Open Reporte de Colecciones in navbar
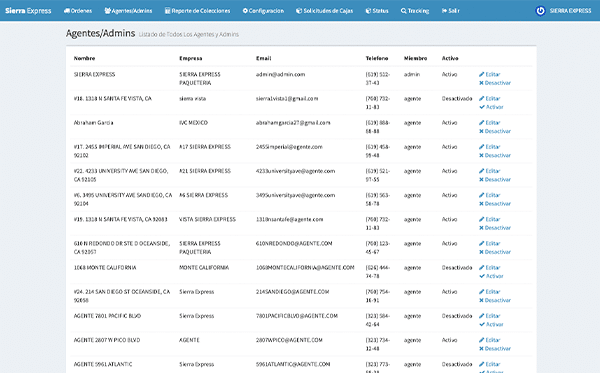Image resolution: width=600 pixels, height=373 pixels. [x=197, y=11]
